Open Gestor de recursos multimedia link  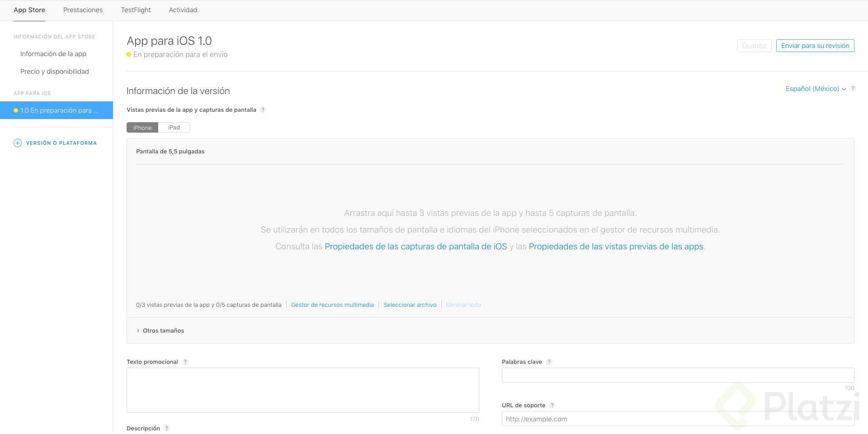[332, 305]
